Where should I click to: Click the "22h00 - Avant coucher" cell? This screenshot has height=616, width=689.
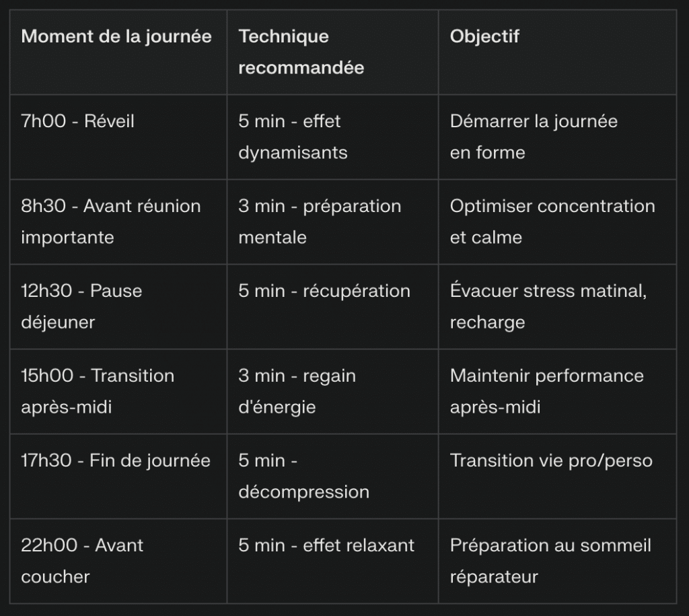point(82,561)
